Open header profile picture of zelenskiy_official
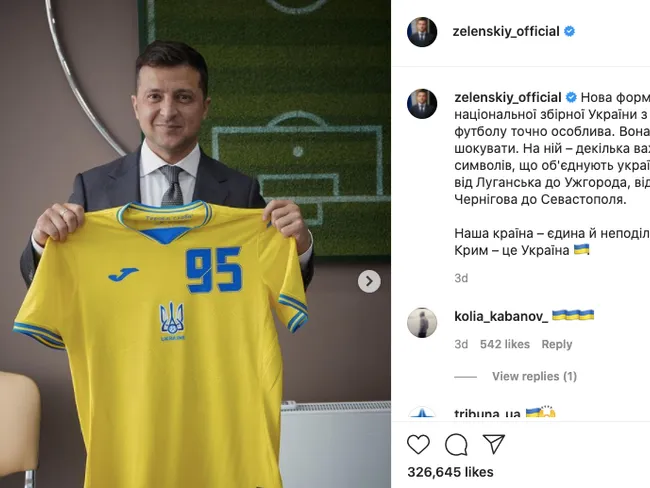Screen dimensions: 650x488 click(422, 32)
